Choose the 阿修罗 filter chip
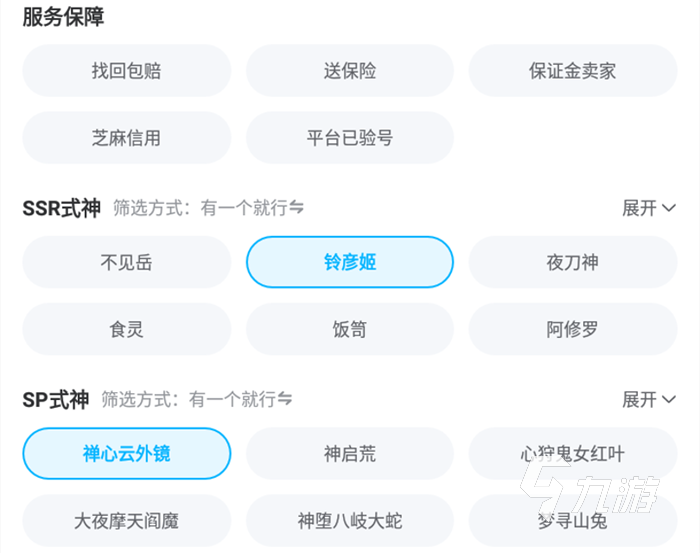Screen dimensions: 700x553 pyautogui.click(x=572, y=329)
